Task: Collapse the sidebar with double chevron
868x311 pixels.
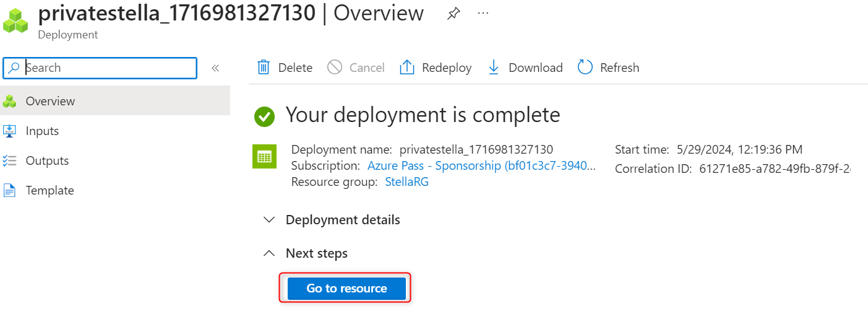Action: pos(215,68)
